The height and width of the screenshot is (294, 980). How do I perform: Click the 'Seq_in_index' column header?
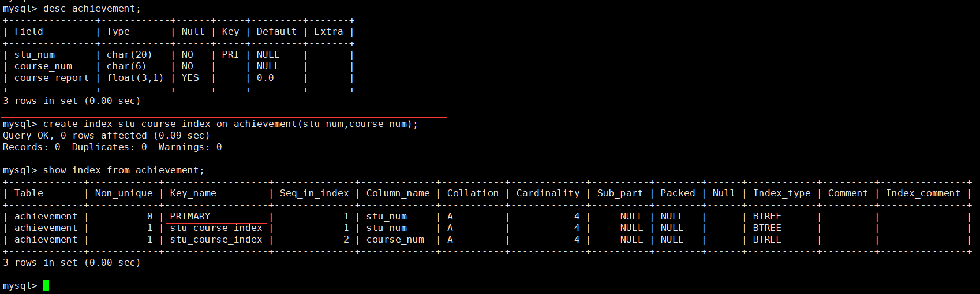pos(314,193)
